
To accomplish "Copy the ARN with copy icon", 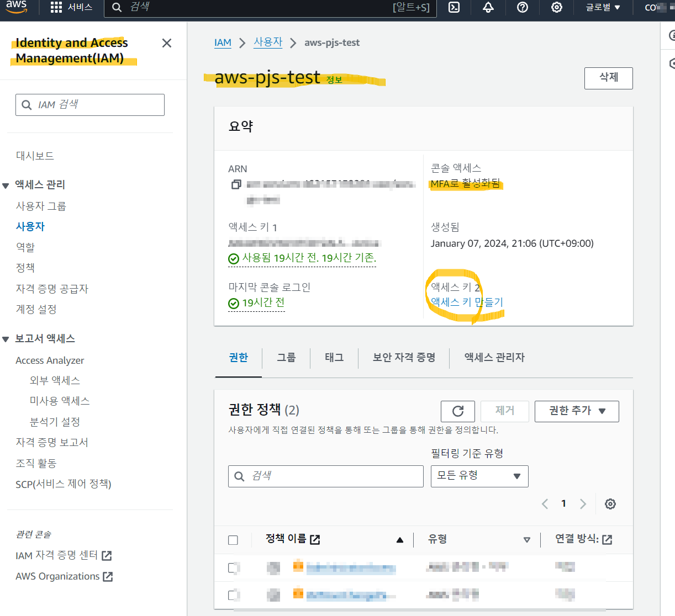I will (x=236, y=184).
